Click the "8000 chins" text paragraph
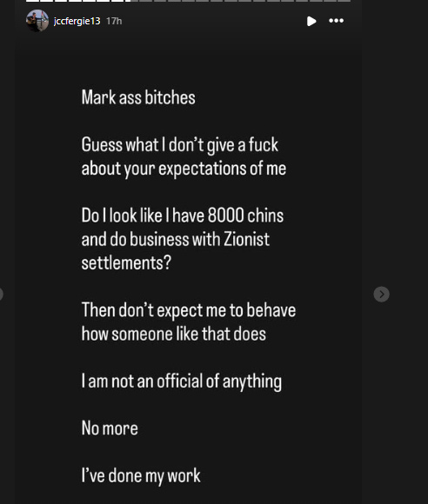The height and width of the screenshot is (504, 428). pos(183,239)
